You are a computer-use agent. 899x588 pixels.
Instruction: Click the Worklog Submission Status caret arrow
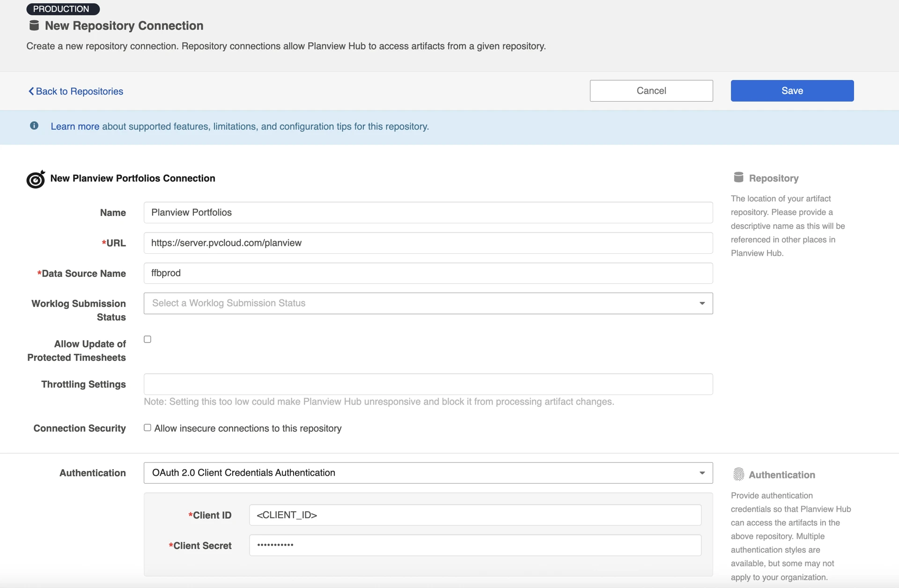[702, 303]
